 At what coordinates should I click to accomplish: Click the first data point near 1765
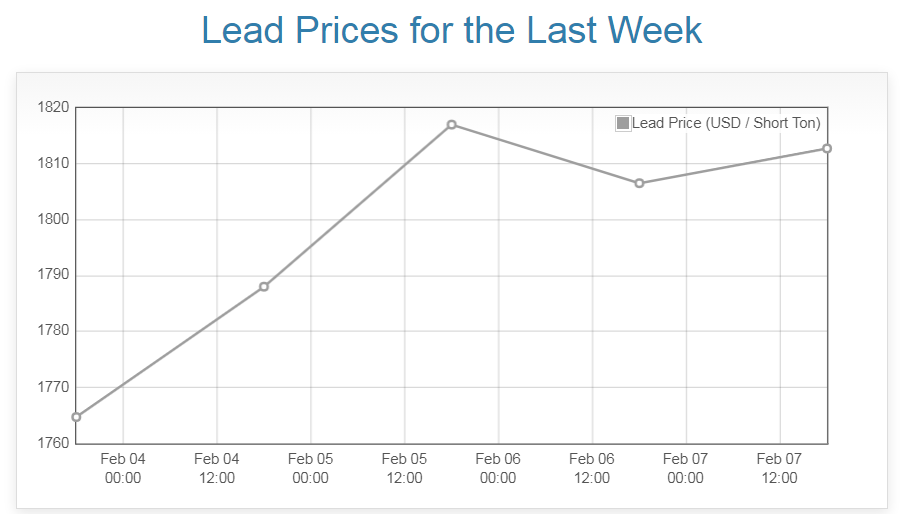tap(76, 417)
